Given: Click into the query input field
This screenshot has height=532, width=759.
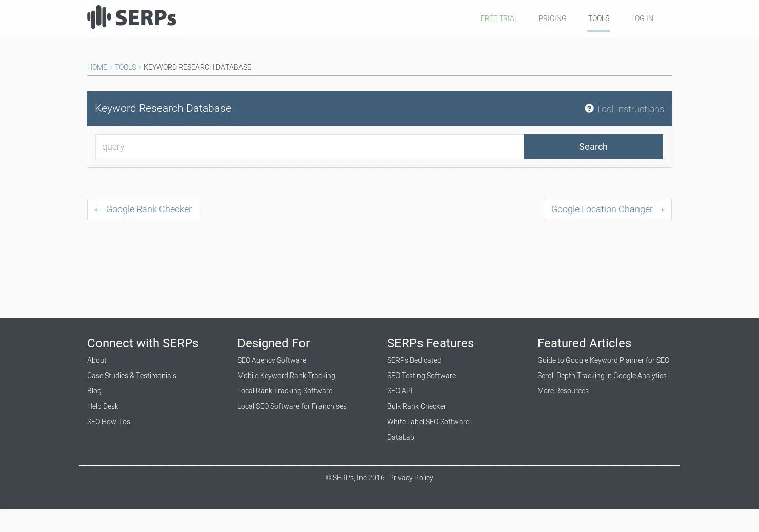Looking at the screenshot, I should tap(309, 147).
